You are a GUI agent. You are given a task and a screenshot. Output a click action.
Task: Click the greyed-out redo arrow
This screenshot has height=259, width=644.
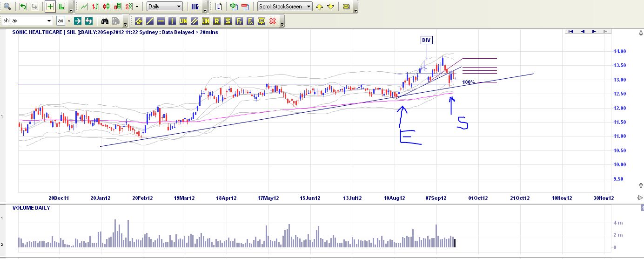tap(35, 7)
